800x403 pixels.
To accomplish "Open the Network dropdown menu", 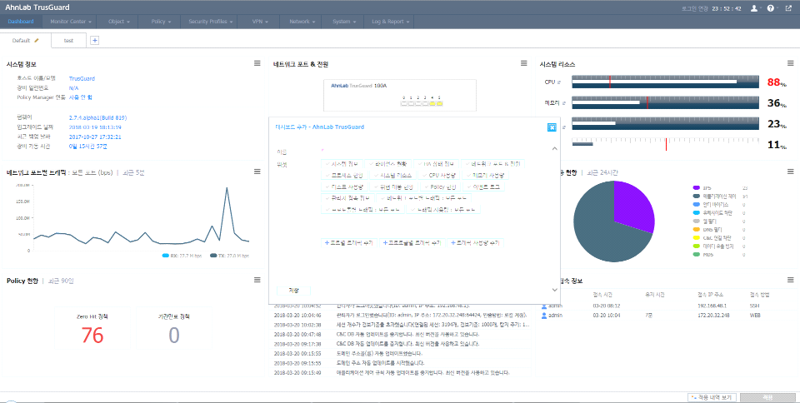I will coord(302,22).
